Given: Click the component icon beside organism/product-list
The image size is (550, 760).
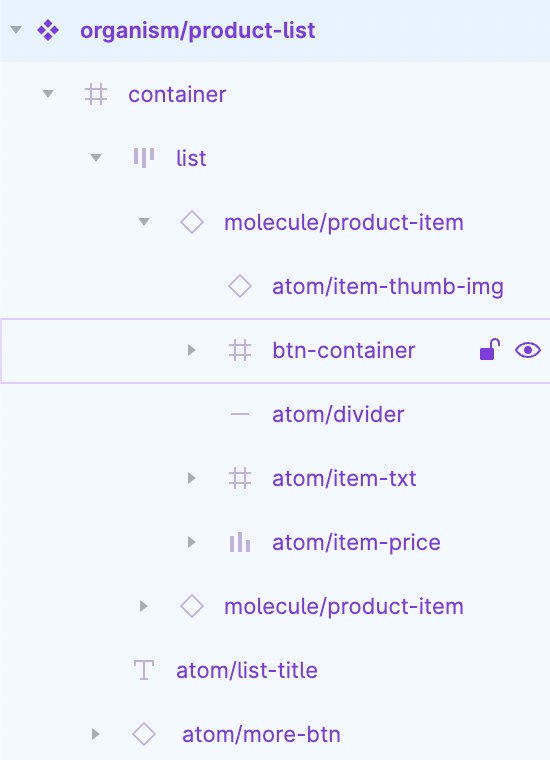Looking at the screenshot, I should tap(48, 30).
